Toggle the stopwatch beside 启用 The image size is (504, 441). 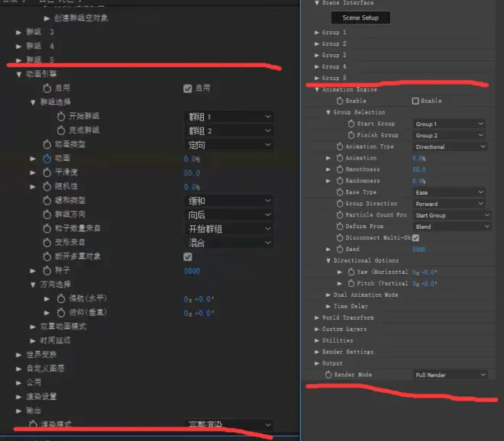[x=47, y=88]
